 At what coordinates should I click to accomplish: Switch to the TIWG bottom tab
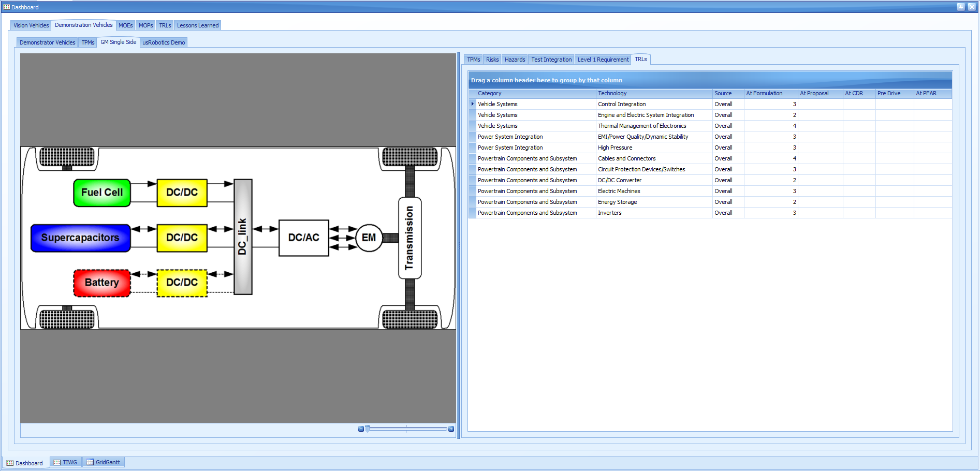(66, 462)
